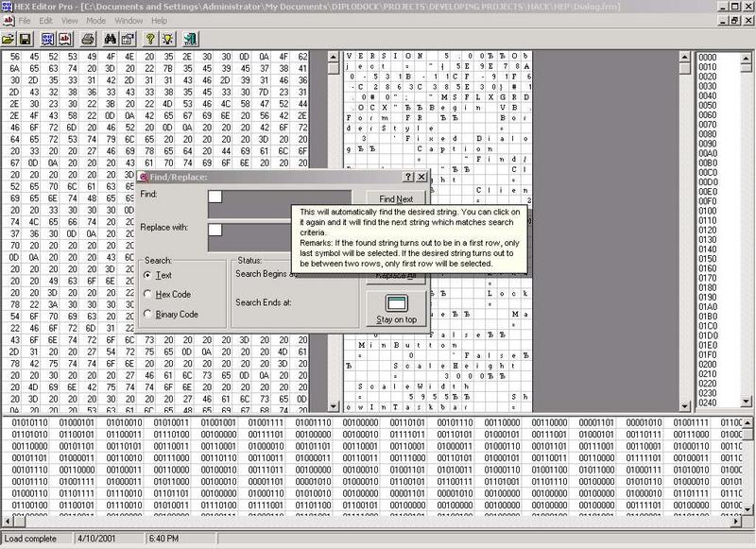The height and width of the screenshot is (549, 756).
Task: Select offset row 01F0
Action: pos(707,354)
